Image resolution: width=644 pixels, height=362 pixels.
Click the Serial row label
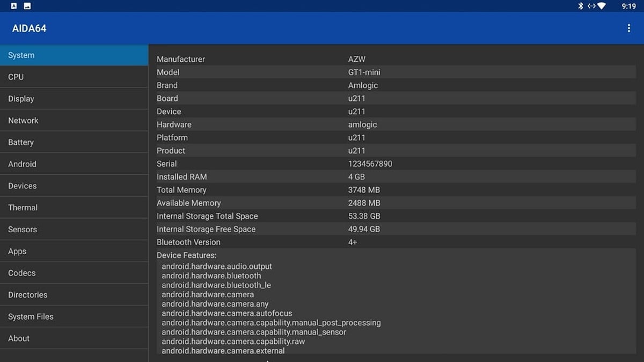click(x=166, y=164)
